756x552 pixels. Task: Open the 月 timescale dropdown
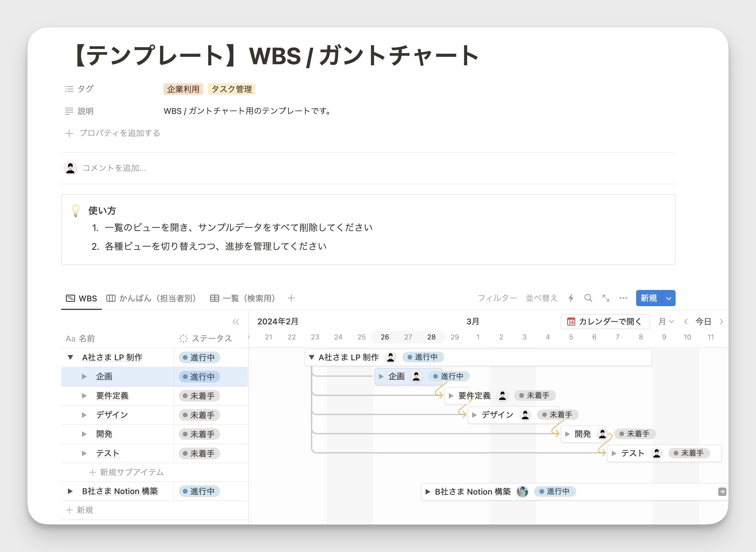point(666,321)
